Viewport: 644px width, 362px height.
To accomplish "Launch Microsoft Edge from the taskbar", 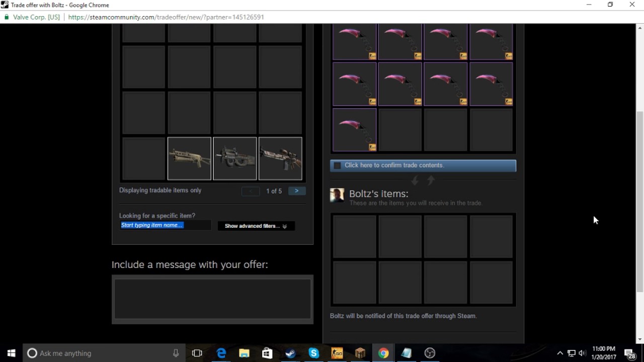I will tap(221, 353).
